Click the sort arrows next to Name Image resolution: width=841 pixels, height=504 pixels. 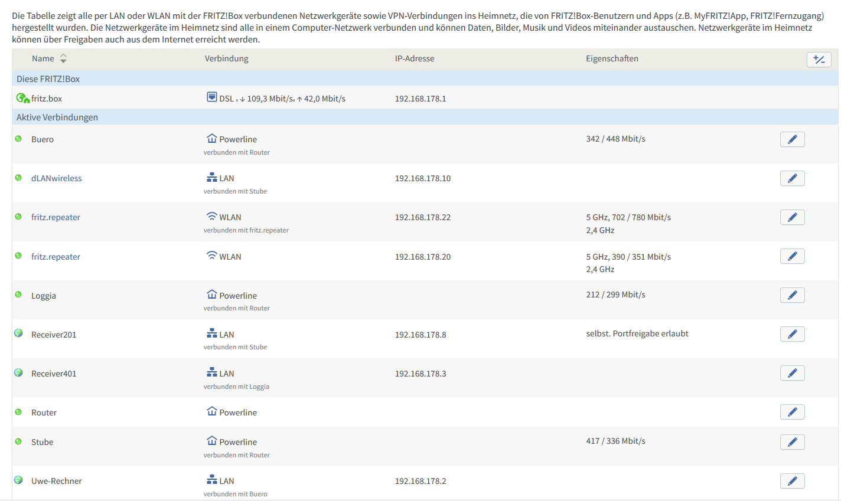tap(63, 58)
